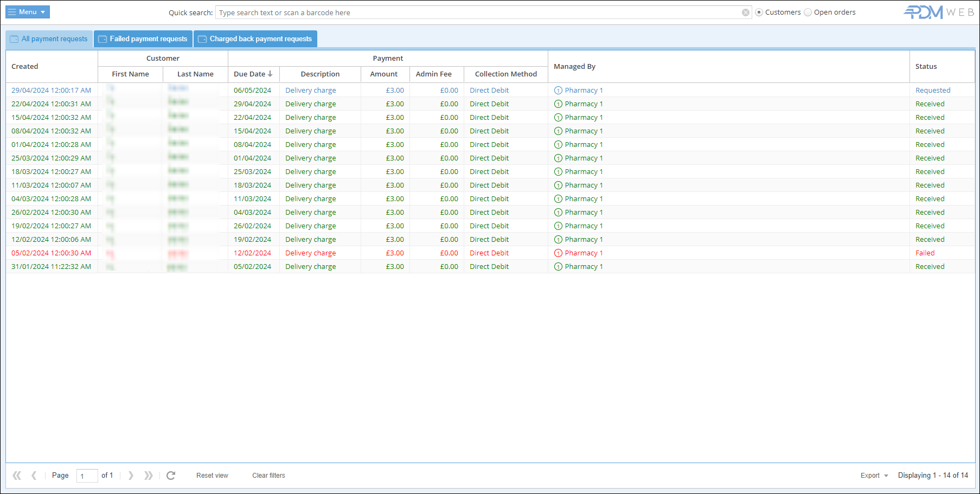Switch to Failed payment requests tab

[x=143, y=39]
